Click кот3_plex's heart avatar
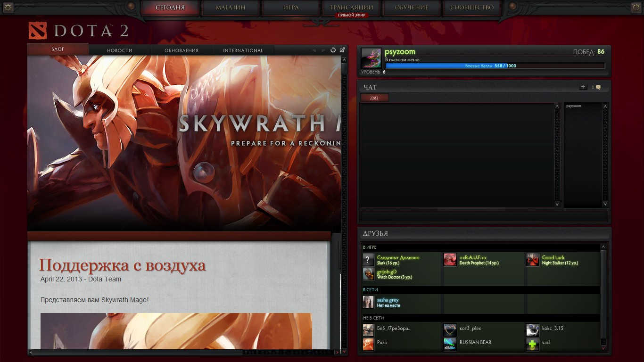Screen dimensions: 644x362 pos(450,330)
